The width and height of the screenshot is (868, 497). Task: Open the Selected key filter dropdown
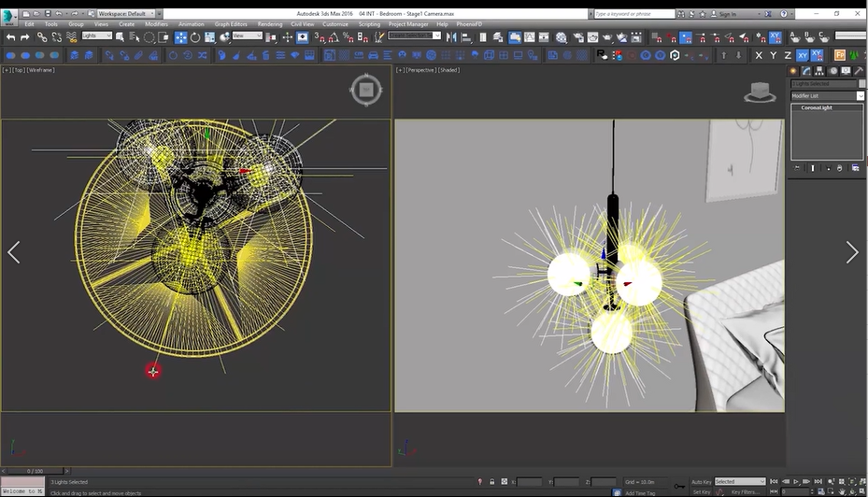pyautogui.click(x=740, y=481)
